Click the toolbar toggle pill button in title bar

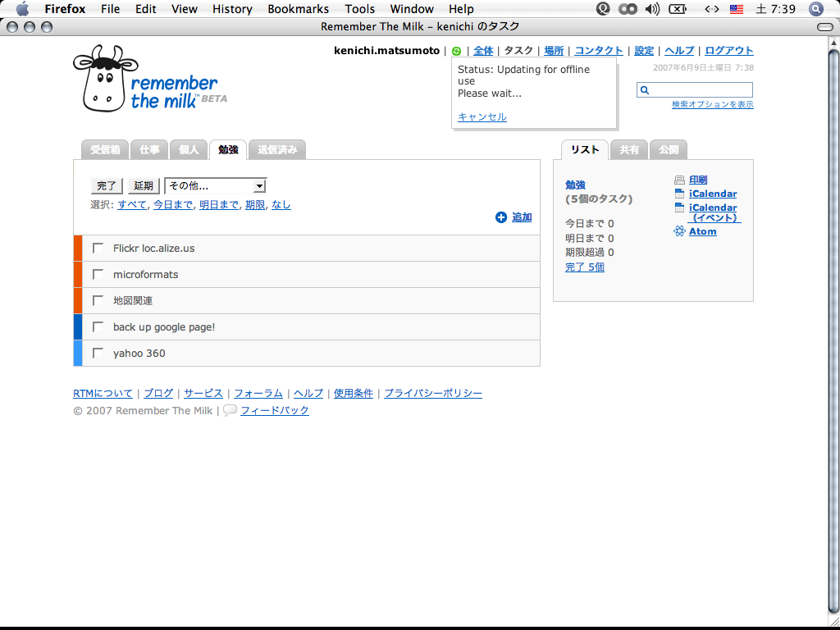825,27
